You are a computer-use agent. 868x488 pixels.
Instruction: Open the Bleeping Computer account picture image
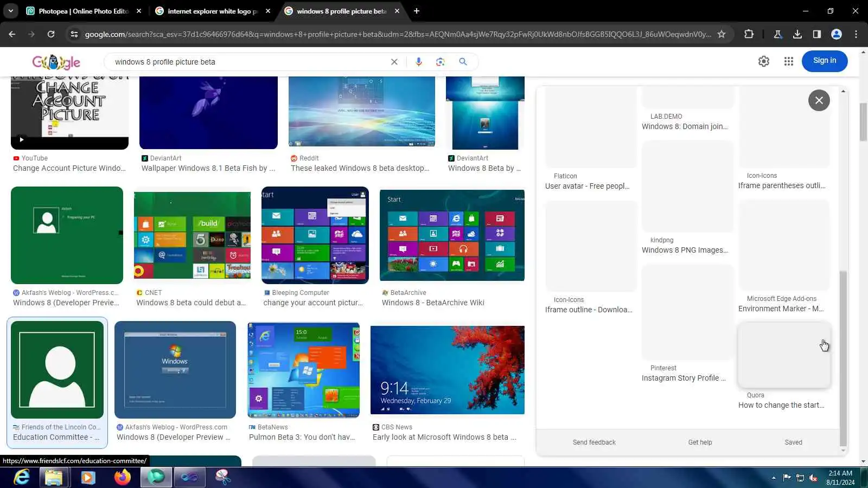coord(315,235)
